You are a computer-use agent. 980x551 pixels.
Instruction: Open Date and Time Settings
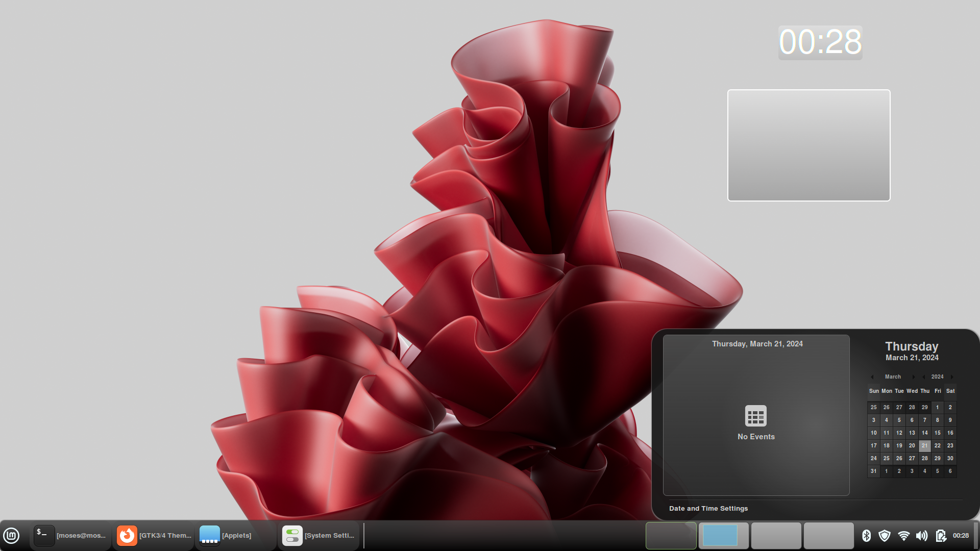(708, 509)
